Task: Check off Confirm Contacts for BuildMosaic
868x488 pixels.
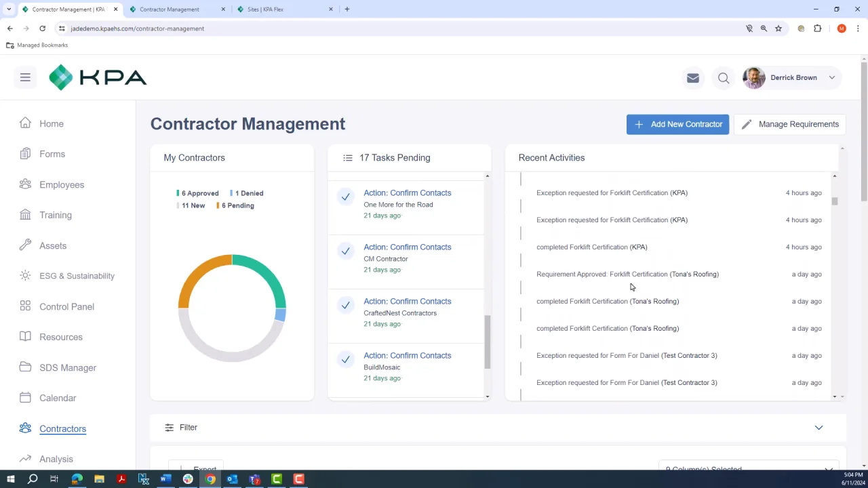Action: tap(345, 360)
